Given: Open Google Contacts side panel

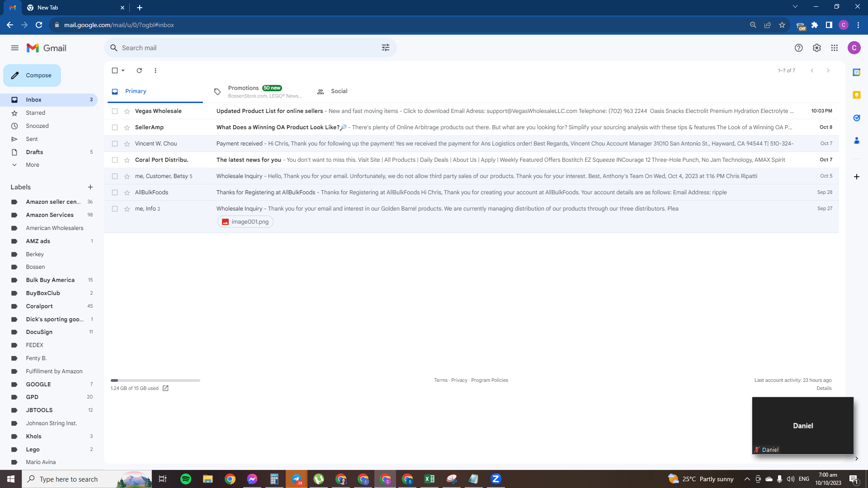Looking at the screenshot, I should point(857,141).
